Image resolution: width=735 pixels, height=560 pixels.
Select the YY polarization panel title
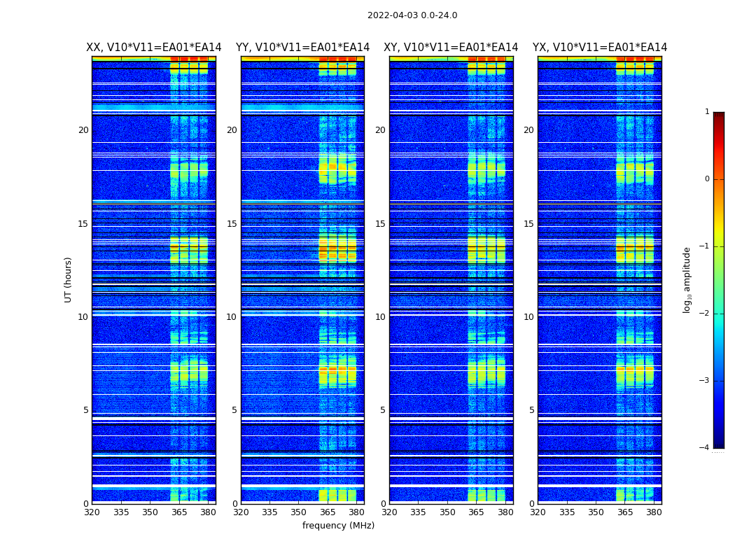pos(302,48)
